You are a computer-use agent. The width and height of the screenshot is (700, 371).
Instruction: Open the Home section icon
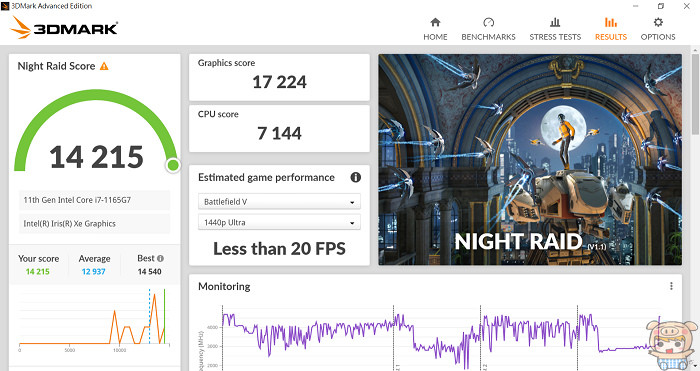(x=435, y=22)
